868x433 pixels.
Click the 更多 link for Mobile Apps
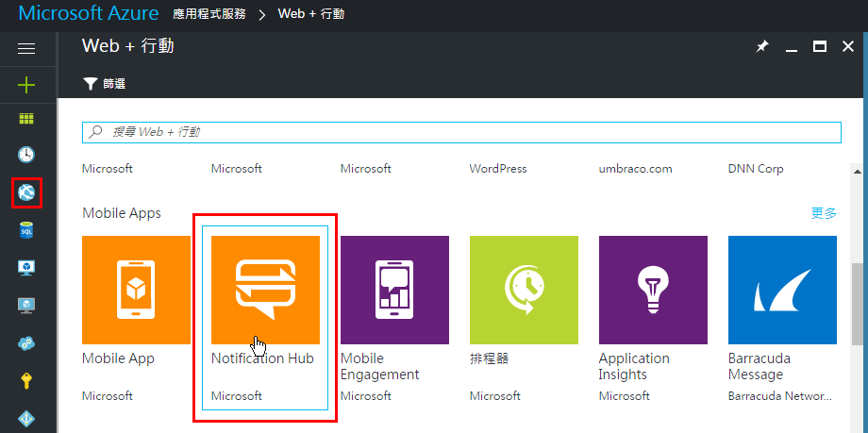coord(824,213)
